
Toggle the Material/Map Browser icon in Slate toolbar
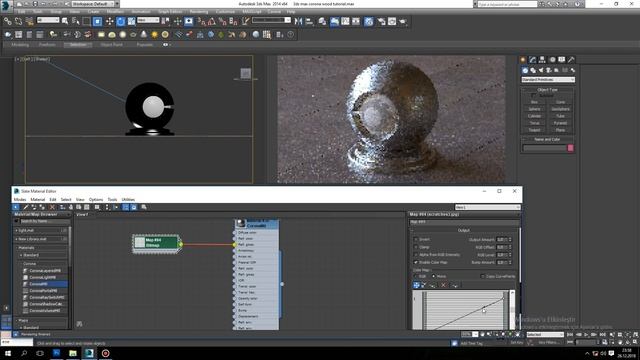125,207
